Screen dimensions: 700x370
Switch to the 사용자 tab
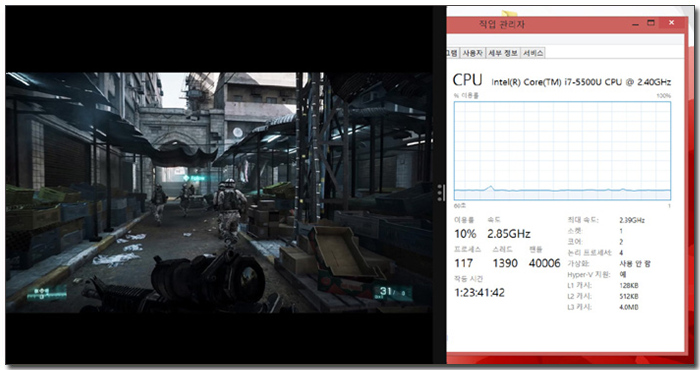pyautogui.click(x=472, y=53)
